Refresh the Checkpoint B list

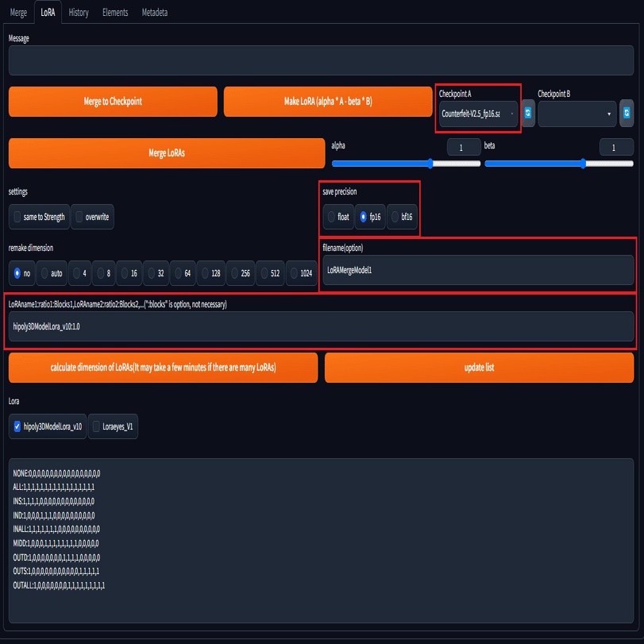click(627, 113)
